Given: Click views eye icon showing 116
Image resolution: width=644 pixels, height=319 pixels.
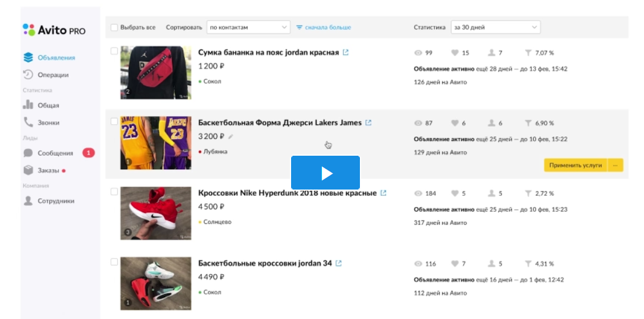Looking at the screenshot, I should 418,264.
